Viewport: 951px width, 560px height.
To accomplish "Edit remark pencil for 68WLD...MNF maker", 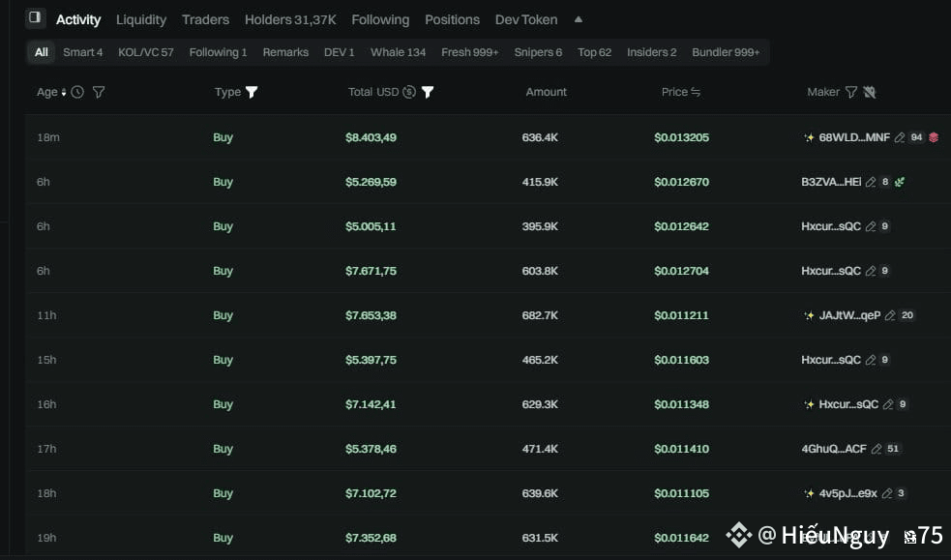I will (900, 137).
